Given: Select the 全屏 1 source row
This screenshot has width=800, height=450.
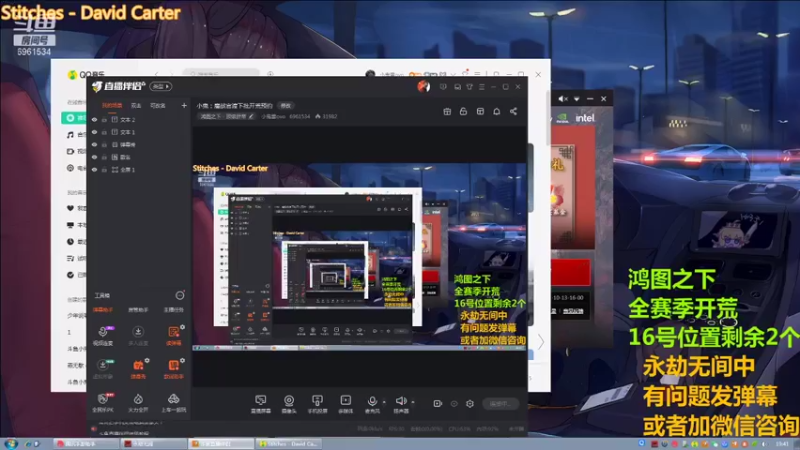Looking at the screenshot, I should [139, 169].
